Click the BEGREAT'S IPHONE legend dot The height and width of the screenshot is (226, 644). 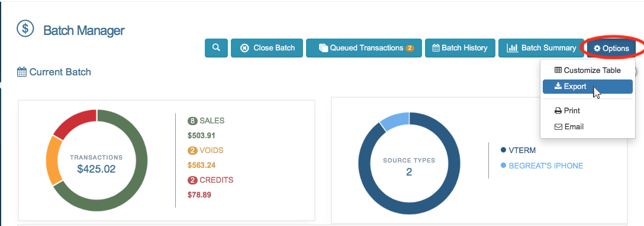504,165
